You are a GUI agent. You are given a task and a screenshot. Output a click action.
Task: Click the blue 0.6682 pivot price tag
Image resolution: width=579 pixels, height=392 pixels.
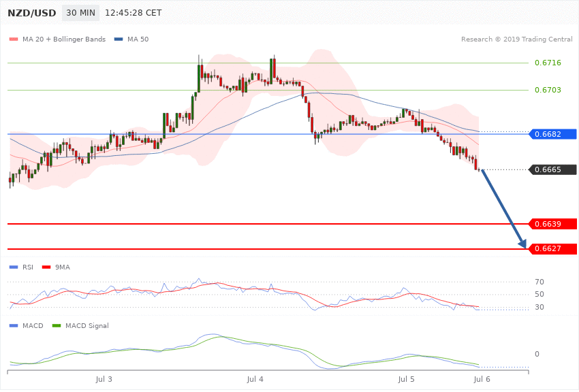(x=553, y=134)
